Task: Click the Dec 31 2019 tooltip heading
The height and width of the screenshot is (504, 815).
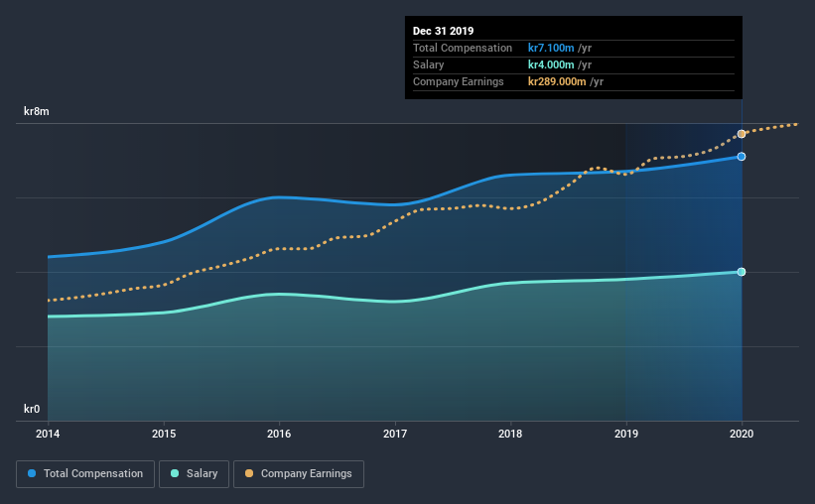Action: (x=444, y=31)
